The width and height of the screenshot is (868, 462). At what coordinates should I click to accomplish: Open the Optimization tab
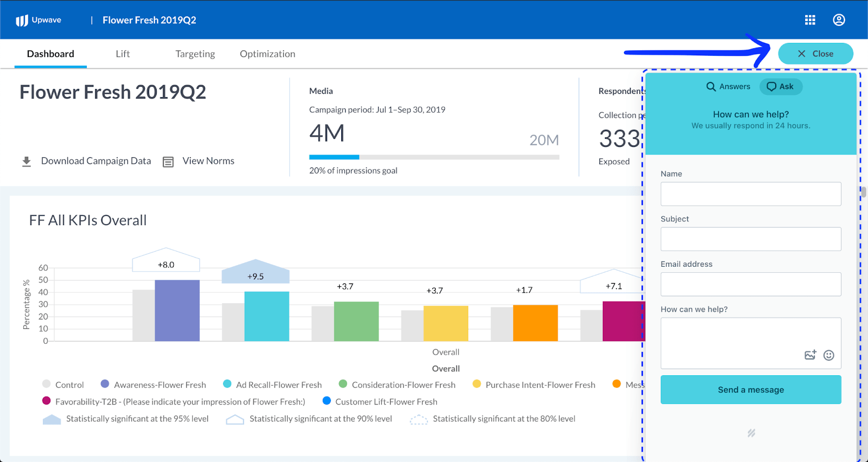pos(267,54)
